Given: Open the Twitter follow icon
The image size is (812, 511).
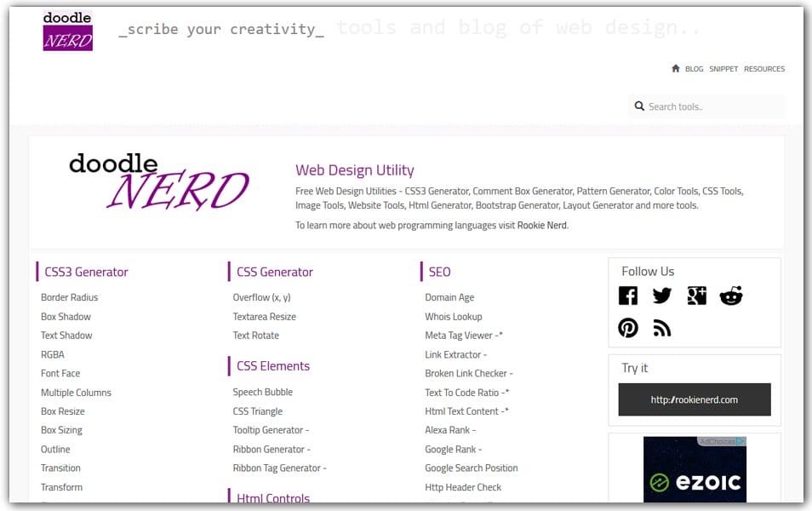Looking at the screenshot, I should [662, 296].
